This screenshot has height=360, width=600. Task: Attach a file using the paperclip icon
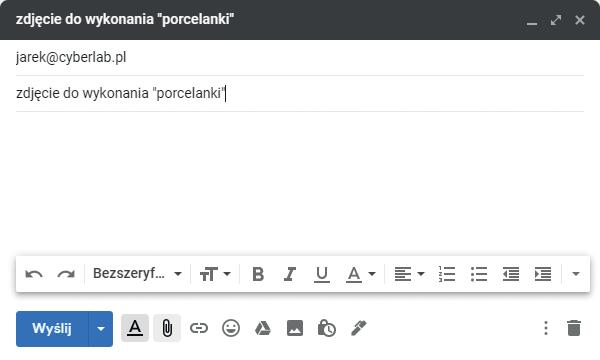tap(167, 328)
